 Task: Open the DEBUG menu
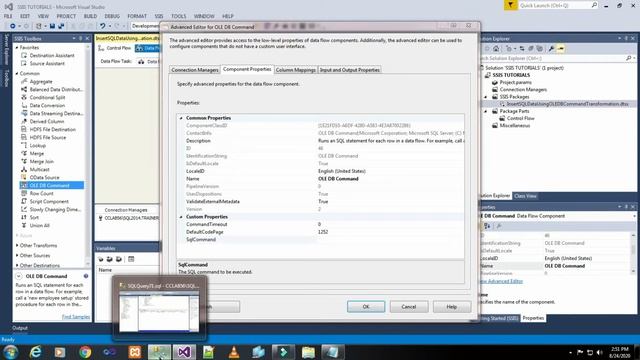pos(112,16)
